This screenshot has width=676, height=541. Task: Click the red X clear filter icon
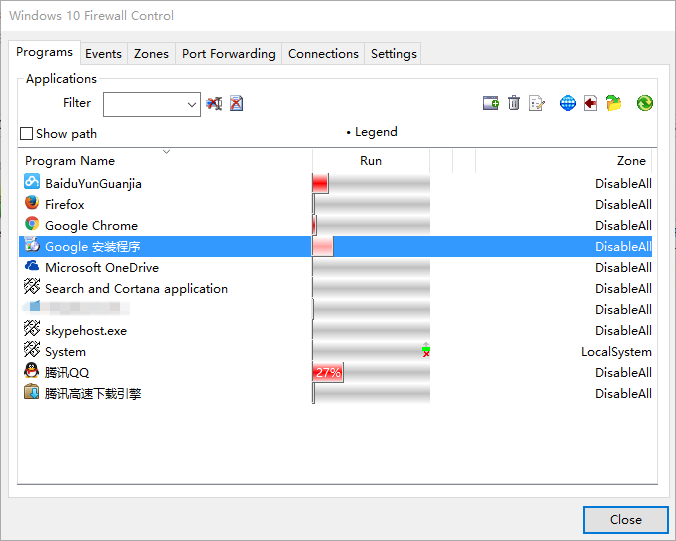[x=237, y=103]
